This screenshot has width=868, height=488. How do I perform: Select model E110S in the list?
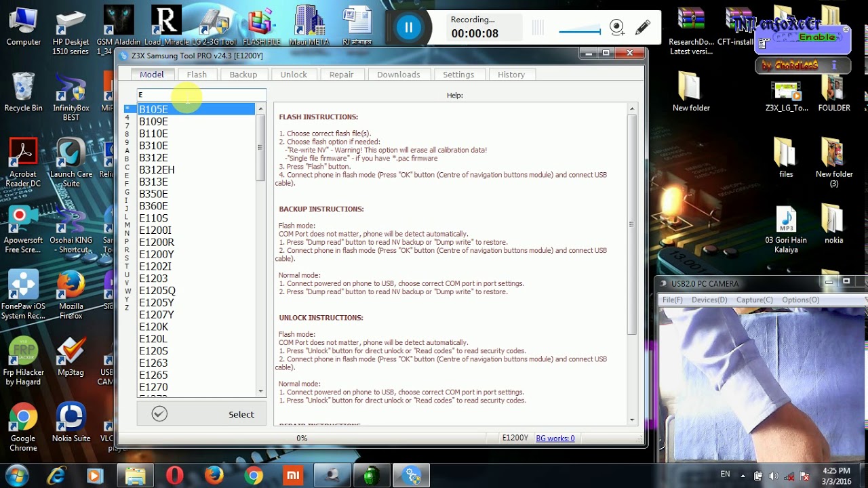coord(197,218)
